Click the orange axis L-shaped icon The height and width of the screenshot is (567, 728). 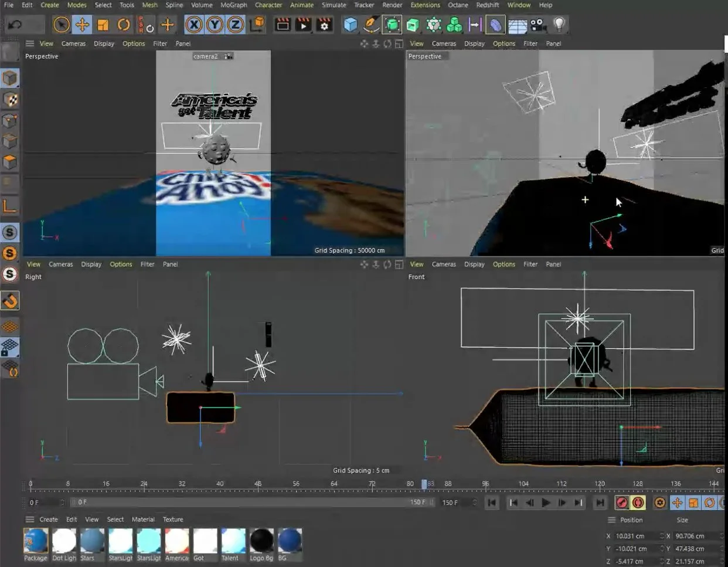point(10,206)
